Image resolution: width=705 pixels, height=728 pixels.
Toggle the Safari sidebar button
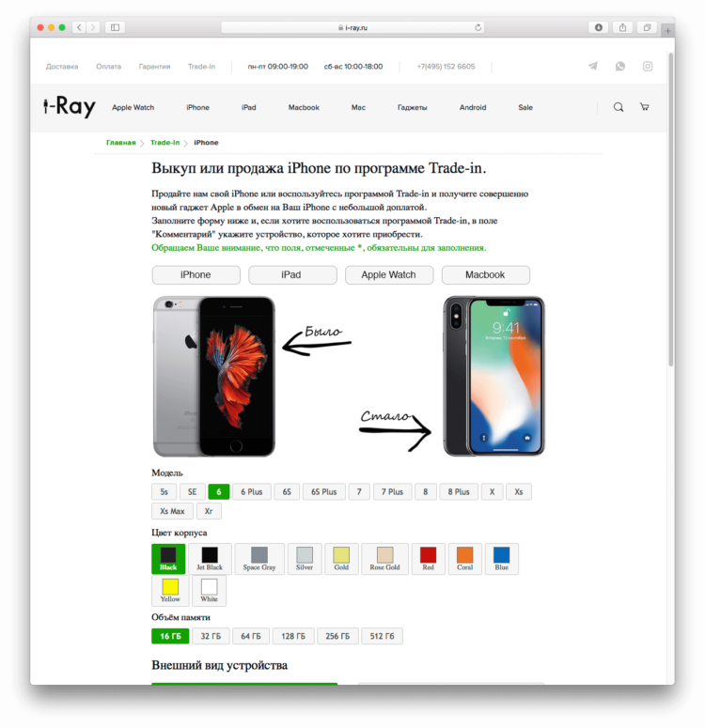click(x=115, y=27)
